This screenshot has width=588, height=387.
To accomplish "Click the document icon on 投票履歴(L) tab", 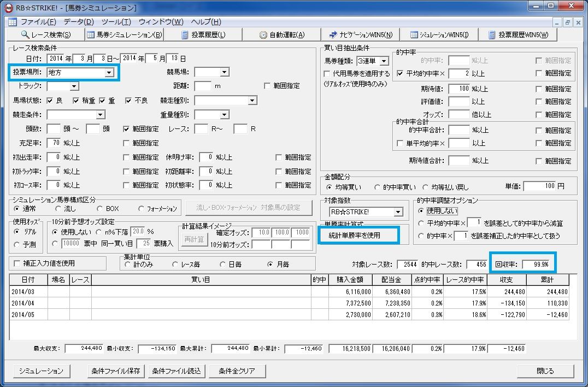I will pos(185,35).
